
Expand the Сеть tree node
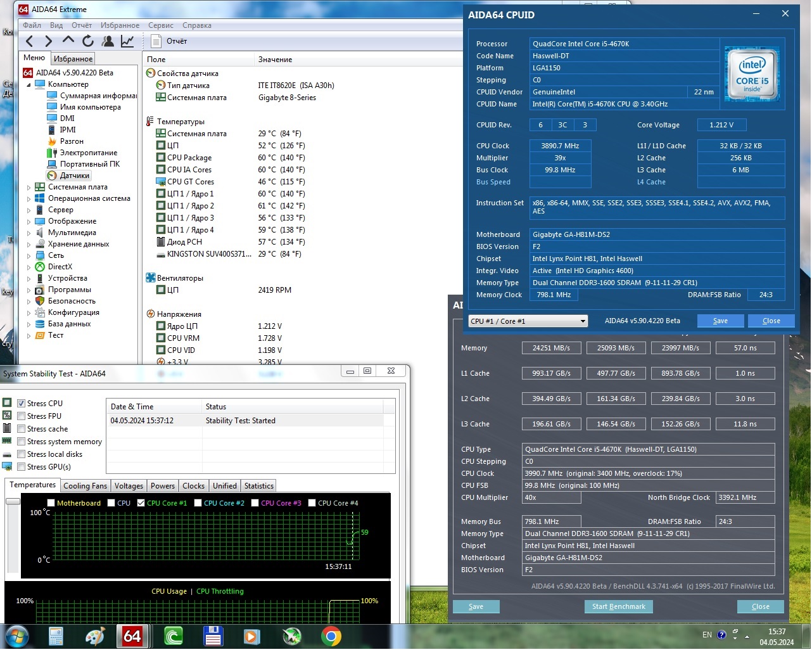click(29, 256)
